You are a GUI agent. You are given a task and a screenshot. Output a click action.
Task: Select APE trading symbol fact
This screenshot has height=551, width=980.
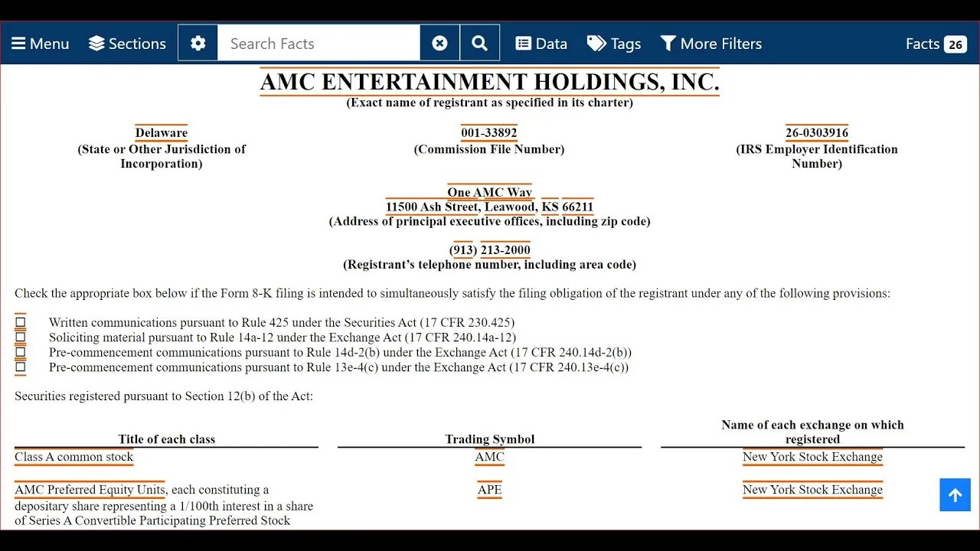click(489, 490)
